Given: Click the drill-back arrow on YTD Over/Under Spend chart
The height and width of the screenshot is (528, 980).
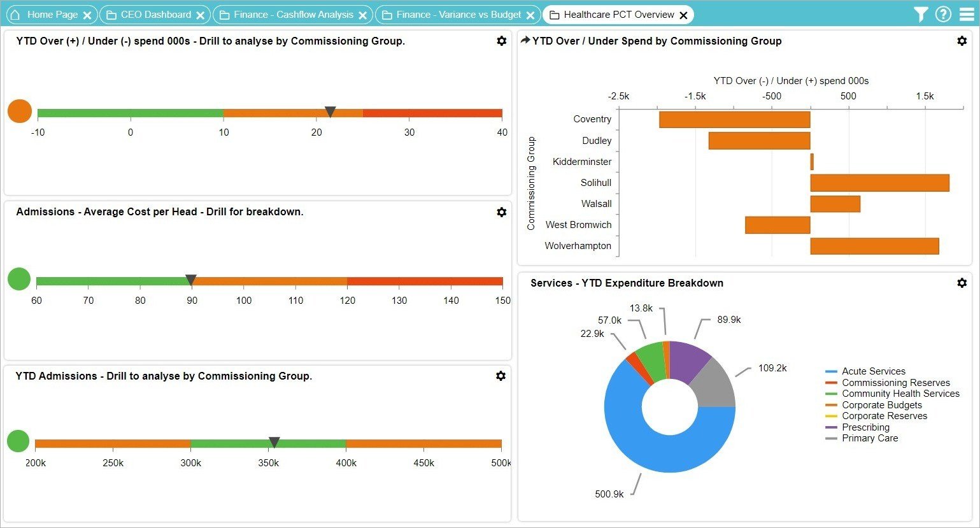Looking at the screenshot, I should 525,39.
